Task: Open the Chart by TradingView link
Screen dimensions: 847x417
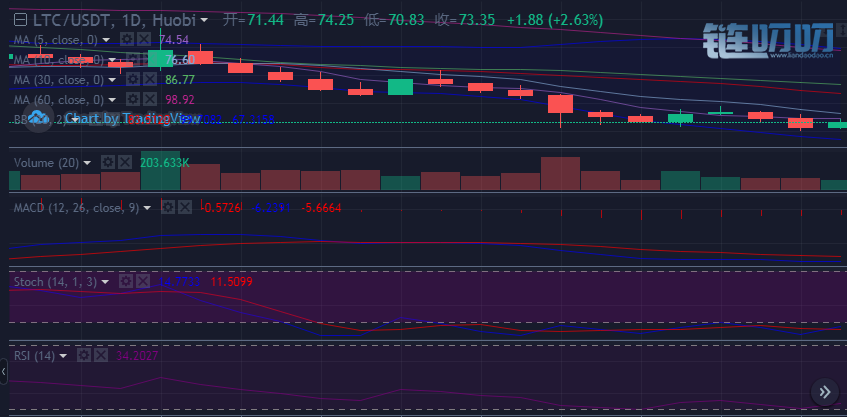Action: tap(133, 118)
